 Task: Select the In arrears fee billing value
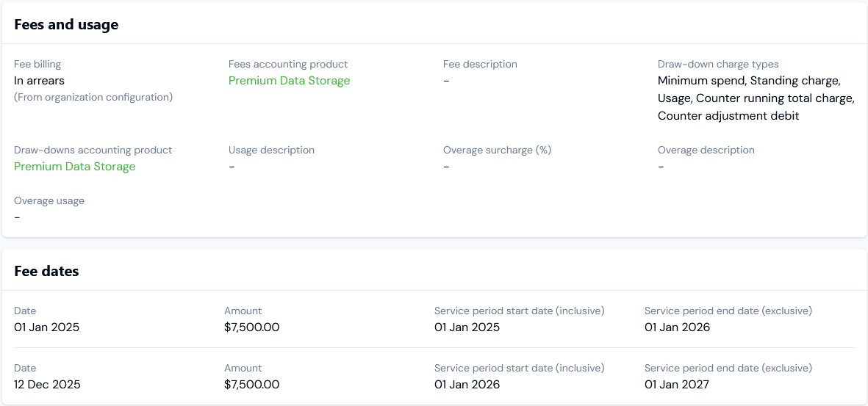[x=39, y=81]
